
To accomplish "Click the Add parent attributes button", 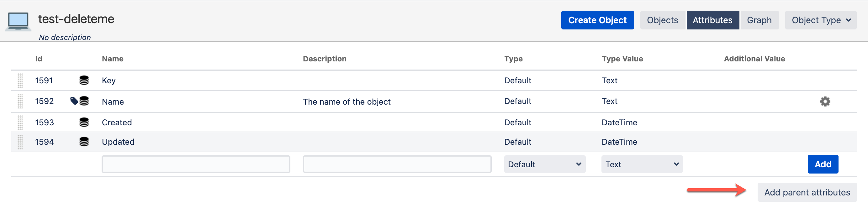I will [x=807, y=192].
